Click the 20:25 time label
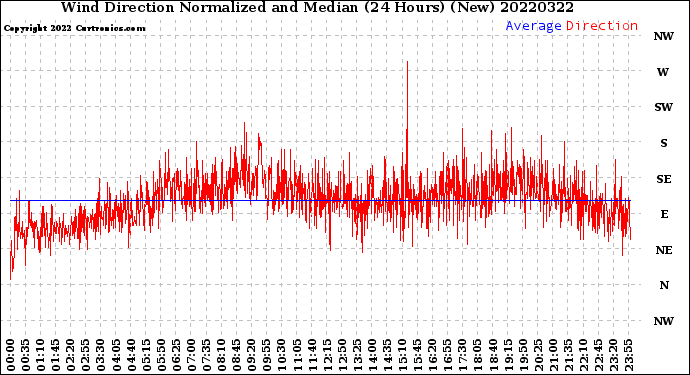690x375 pixels. pyautogui.click(x=537, y=355)
